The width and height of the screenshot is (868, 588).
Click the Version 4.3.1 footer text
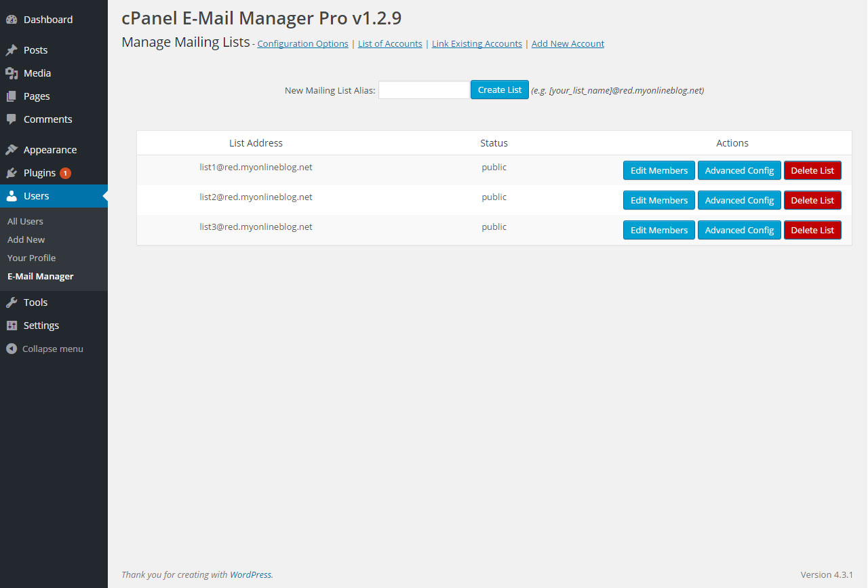coord(827,574)
